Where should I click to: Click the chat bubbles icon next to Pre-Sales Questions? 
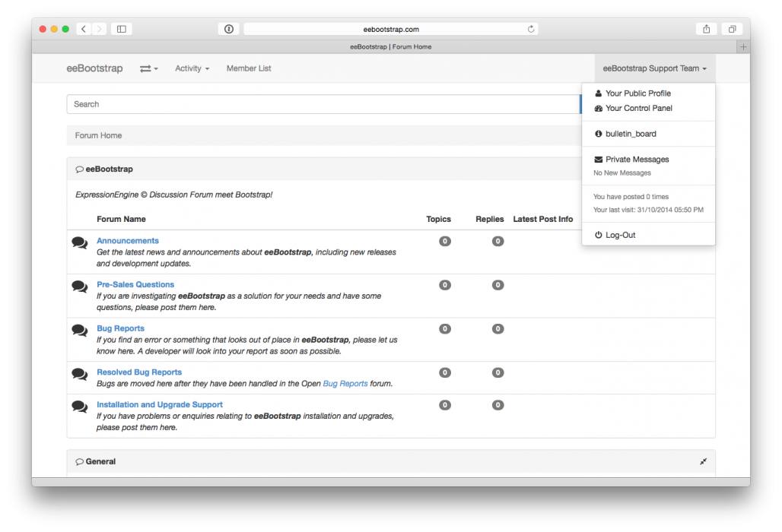point(80,287)
